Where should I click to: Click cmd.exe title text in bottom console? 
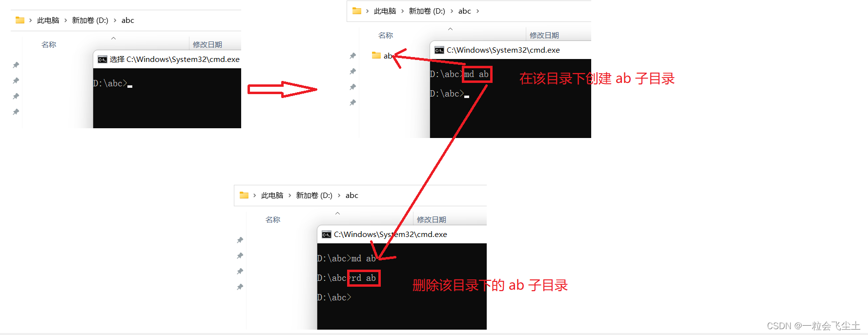point(391,235)
